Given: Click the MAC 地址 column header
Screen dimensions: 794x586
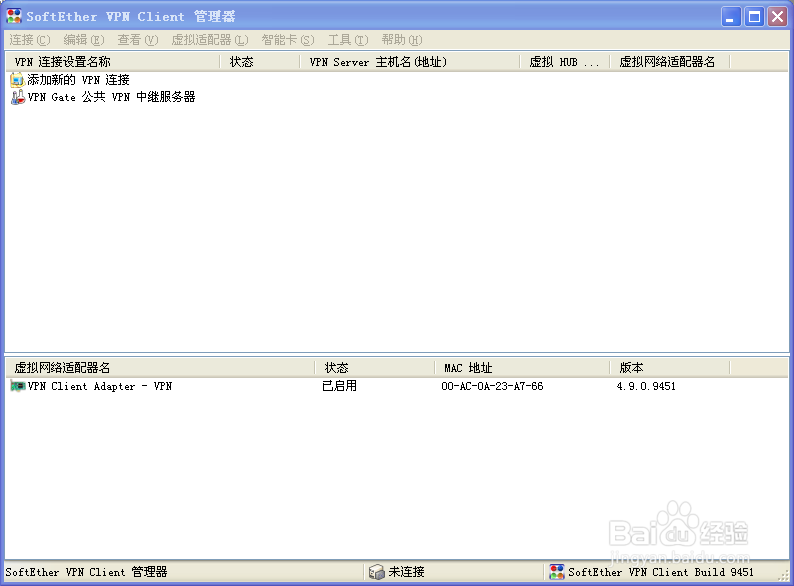Looking at the screenshot, I should 522,368.
